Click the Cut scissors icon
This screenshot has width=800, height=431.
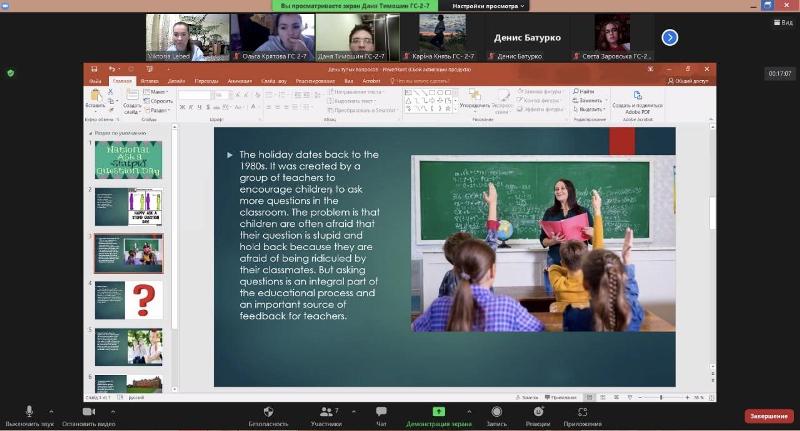111,92
